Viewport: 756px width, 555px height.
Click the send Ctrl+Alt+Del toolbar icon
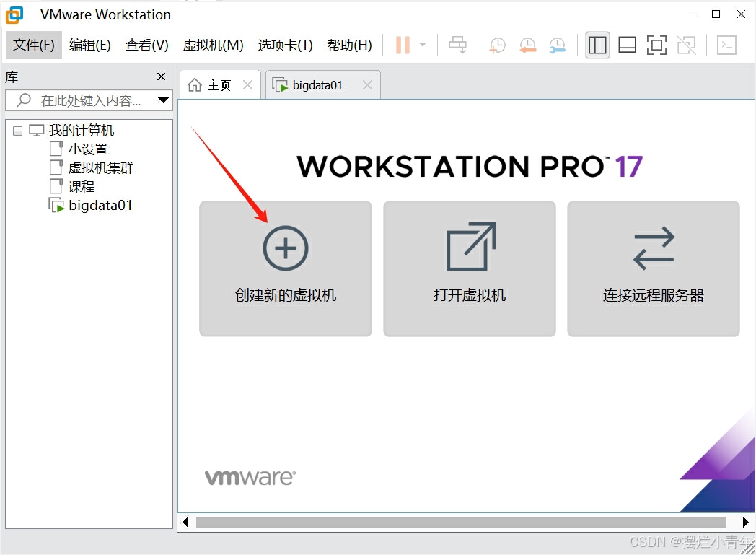[x=457, y=45]
